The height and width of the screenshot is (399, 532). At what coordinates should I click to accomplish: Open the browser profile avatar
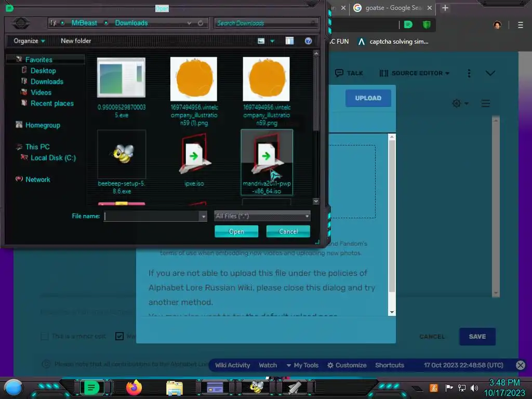pyautogui.click(x=497, y=25)
